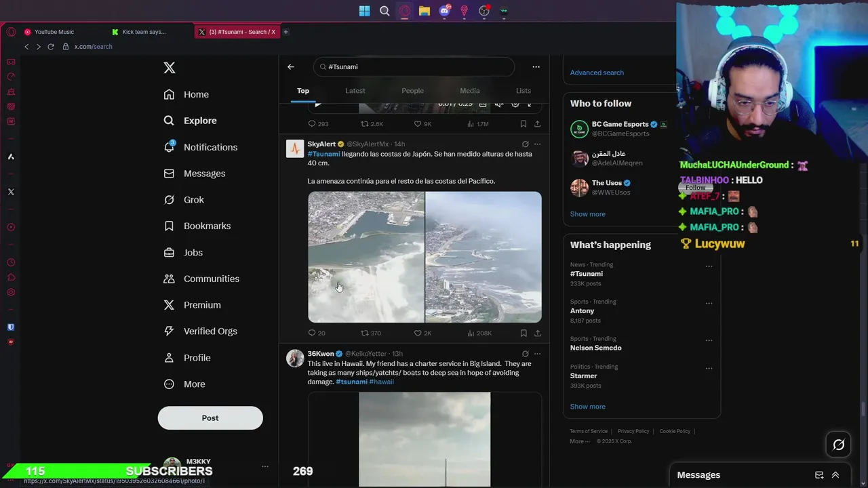Open Verified Orgs in sidebar
The height and width of the screenshot is (488, 868).
click(201, 331)
